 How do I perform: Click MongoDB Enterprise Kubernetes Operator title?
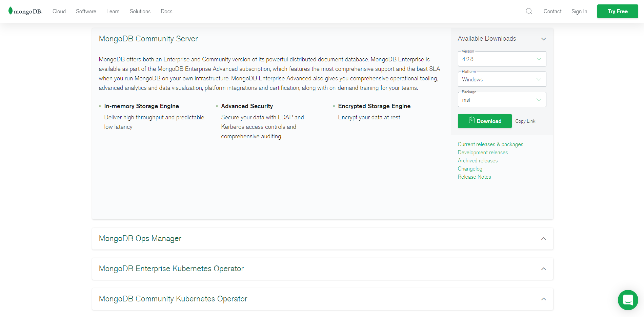[171, 269]
